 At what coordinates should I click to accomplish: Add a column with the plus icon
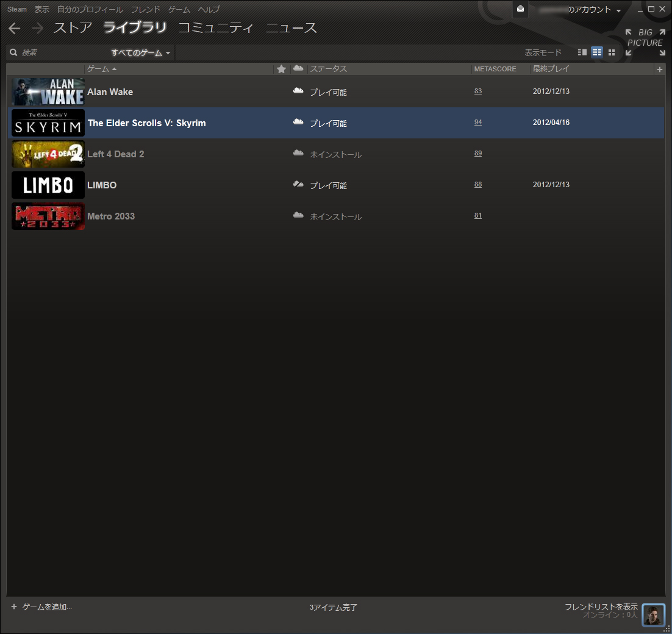click(660, 69)
